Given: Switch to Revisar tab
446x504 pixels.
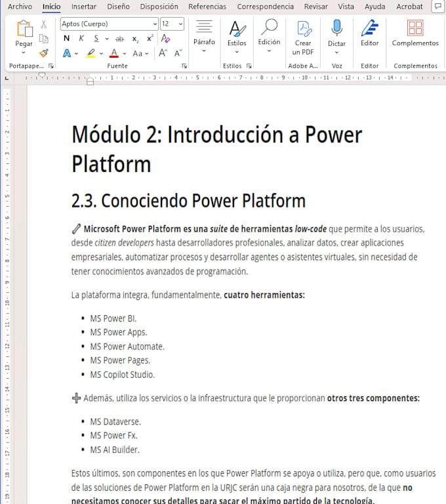Looking at the screenshot, I should pyautogui.click(x=316, y=7).
